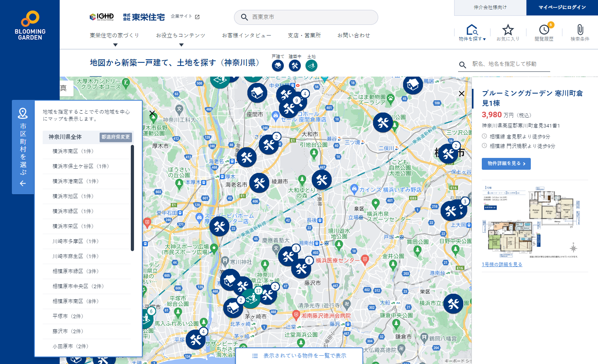Open the 支店・営業所 menu item
Viewport: 598px width, 364px height.
coord(304,35)
